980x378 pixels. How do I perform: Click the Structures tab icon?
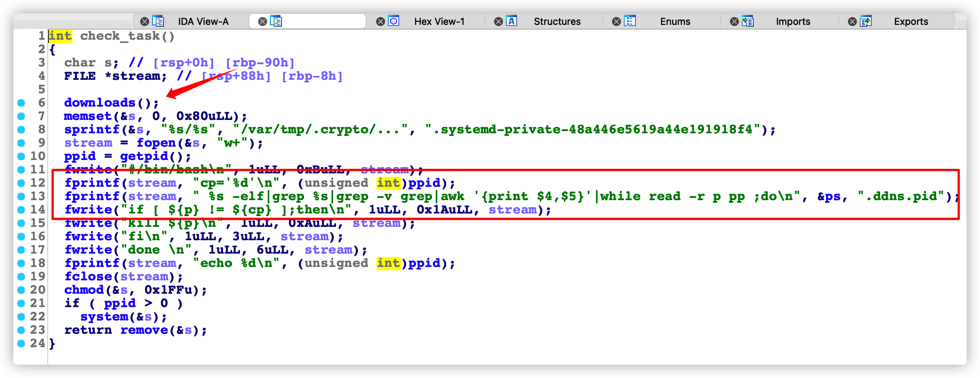[512, 21]
